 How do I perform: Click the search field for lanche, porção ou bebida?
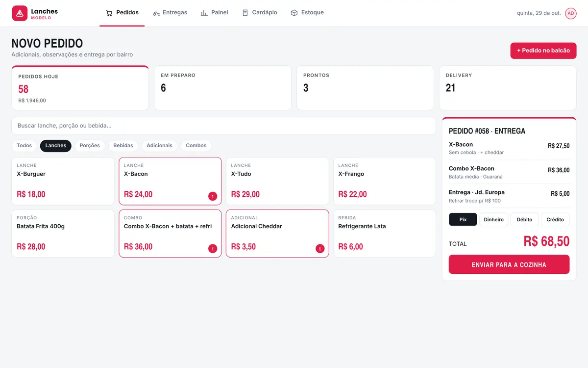(223, 126)
